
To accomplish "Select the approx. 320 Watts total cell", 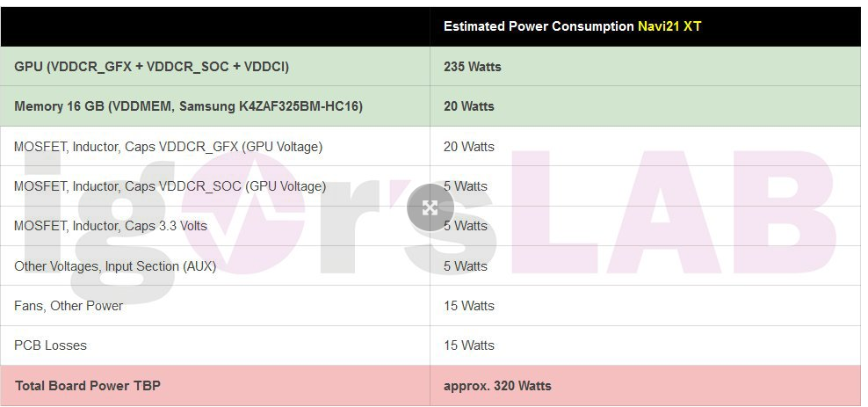I will click(645, 385).
